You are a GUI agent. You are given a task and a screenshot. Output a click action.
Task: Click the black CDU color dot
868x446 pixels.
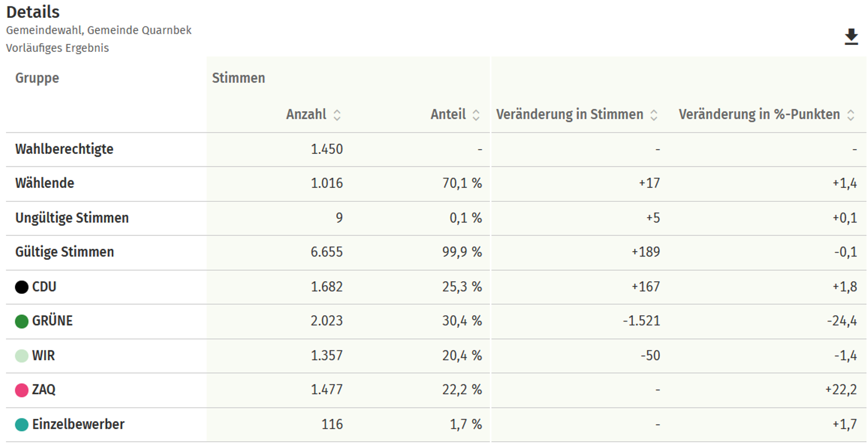pos(22,287)
